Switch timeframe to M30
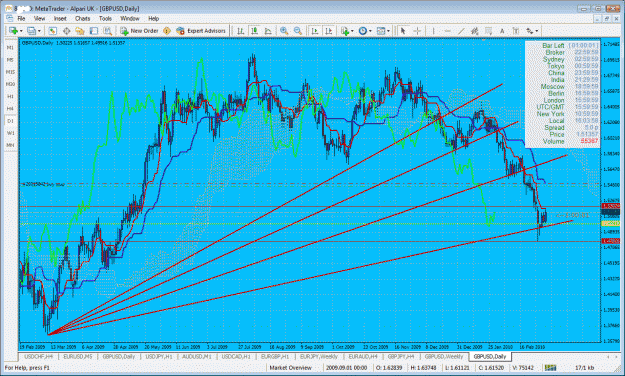Image resolution: width=625 pixels, height=376 pixels. [10, 84]
